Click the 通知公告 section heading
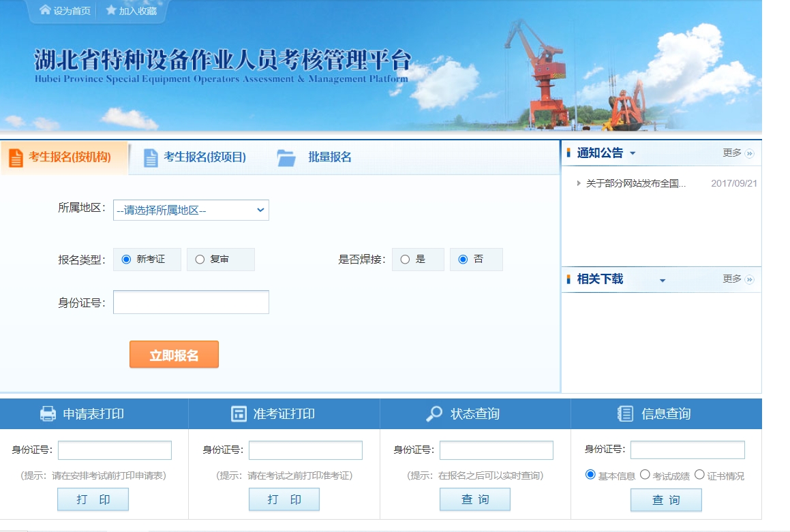This screenshot has width=790, height=532. (600, 153)
